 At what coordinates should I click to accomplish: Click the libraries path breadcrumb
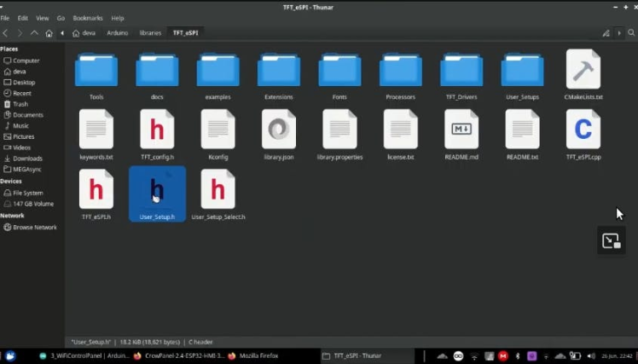coord(150,33)
